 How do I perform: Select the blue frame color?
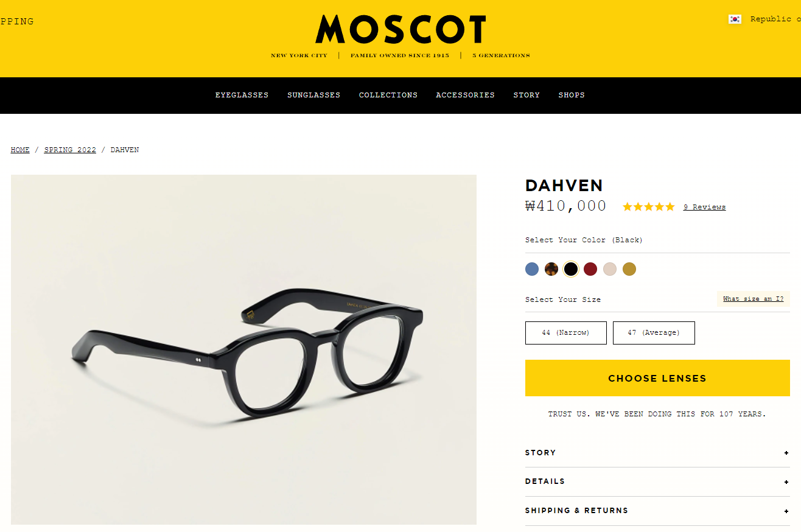click(x=532, y=269)
